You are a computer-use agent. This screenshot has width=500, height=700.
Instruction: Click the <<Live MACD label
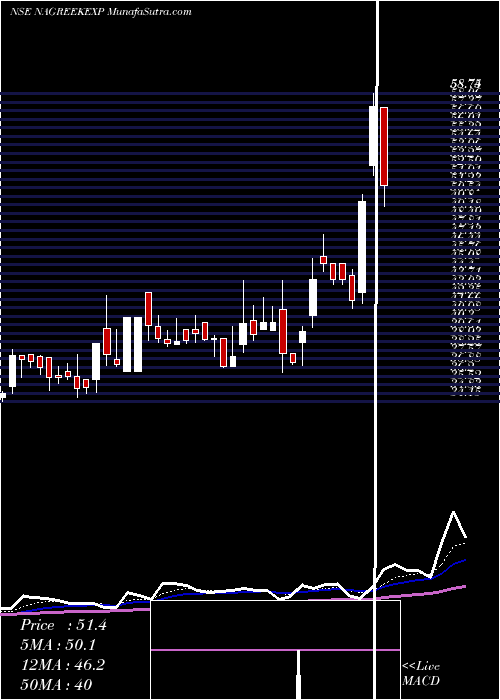(421, 673)
